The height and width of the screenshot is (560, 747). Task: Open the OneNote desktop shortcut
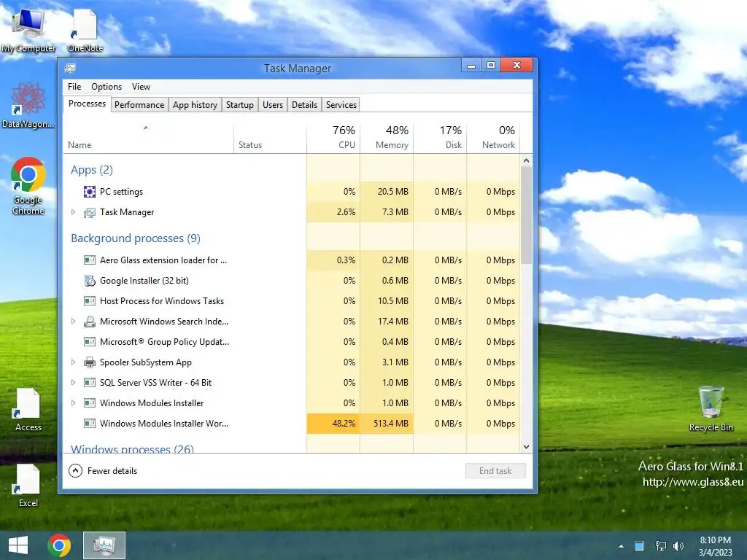click(85, 30)
